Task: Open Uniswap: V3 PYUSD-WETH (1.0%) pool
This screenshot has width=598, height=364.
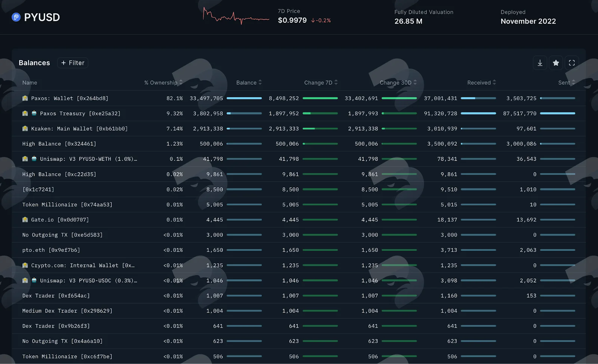Action: [x=88, y=159]
